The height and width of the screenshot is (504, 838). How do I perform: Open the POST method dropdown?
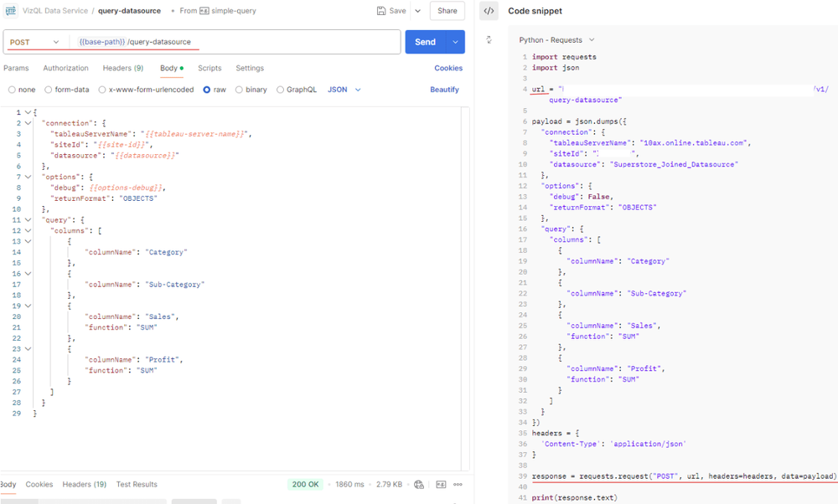[34, 42]
